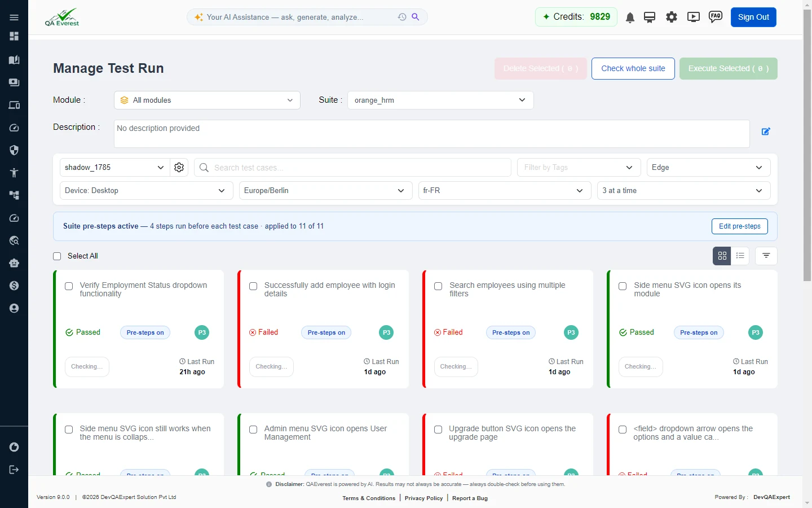The height and width of the screenshot is (508, 812).
Task: Open the orange_hrm suite dropdown
Action: 440,100
